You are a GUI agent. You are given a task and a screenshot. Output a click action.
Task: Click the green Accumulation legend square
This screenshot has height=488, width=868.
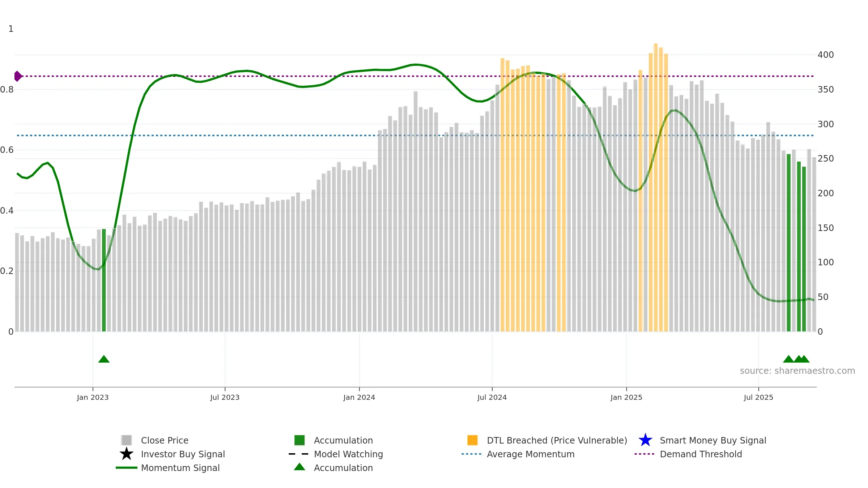[x=299, y=440]
